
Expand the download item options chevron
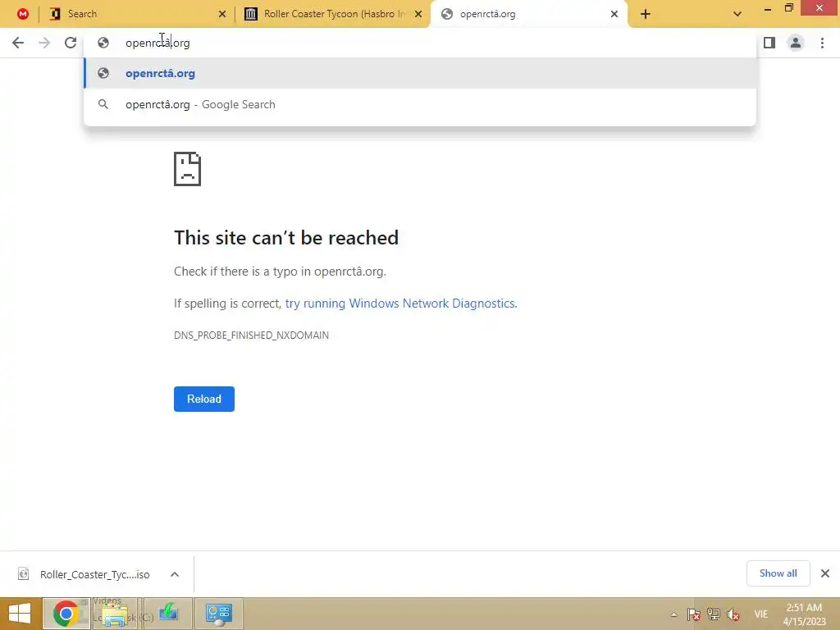click(175, 574)
